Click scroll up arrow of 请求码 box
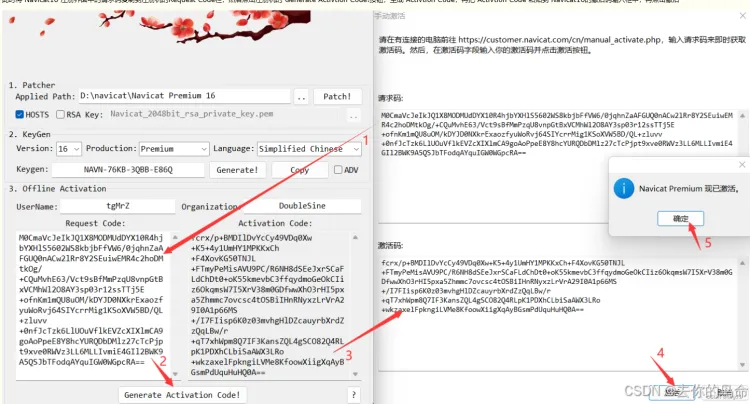This screenshot has height=404, width=750. click(x=742, y=116)
